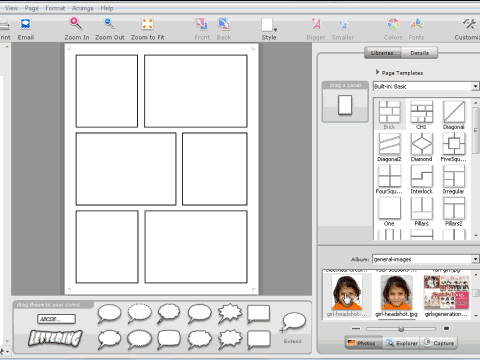Click the thumbnail size slider handle
The image size is (480, 360).
point(401,329)
